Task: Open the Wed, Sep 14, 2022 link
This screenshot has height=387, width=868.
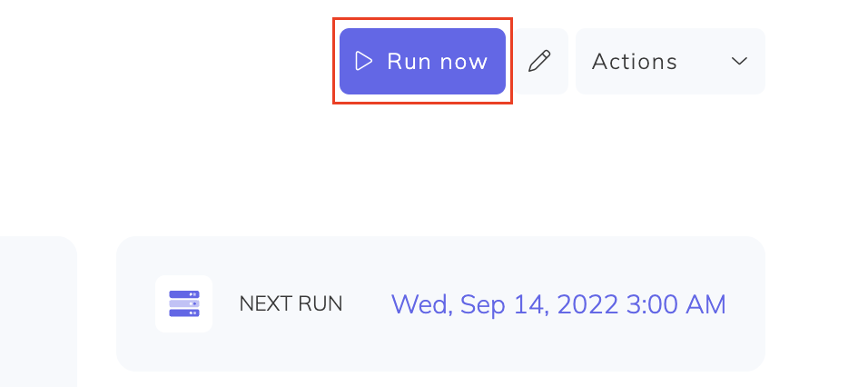Action: coord(557,303)
